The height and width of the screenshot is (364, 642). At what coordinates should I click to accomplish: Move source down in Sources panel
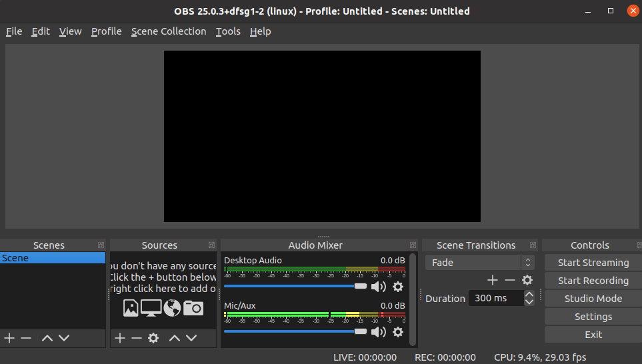[191, 338]
